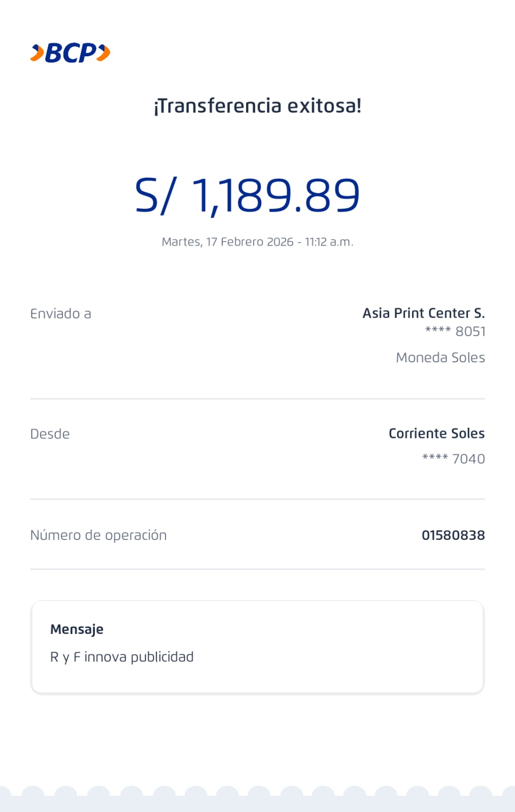This screenshot has height=812, width=515.
Task: Click source account number ending 7040
Action: point(454,459)
